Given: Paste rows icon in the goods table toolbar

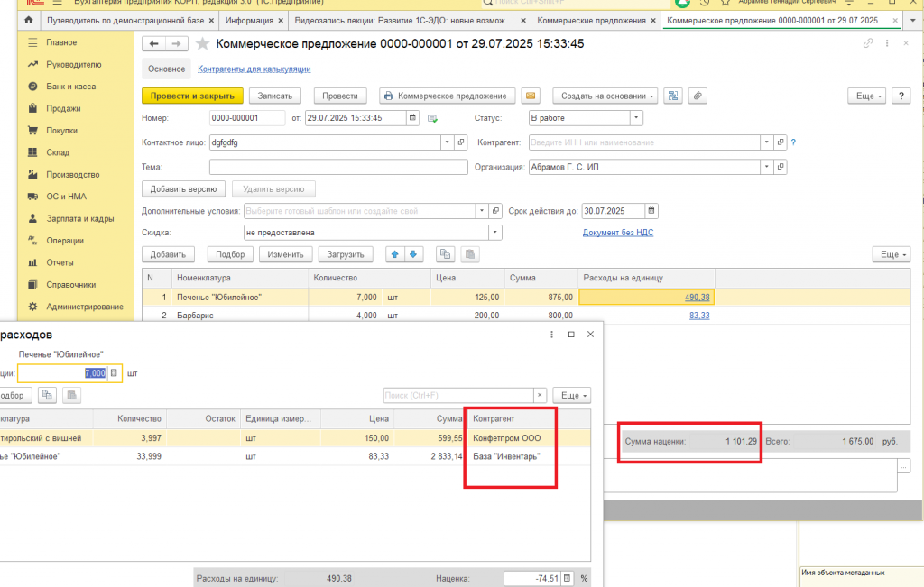Looking at the screenshot, I should pos(469,254).
